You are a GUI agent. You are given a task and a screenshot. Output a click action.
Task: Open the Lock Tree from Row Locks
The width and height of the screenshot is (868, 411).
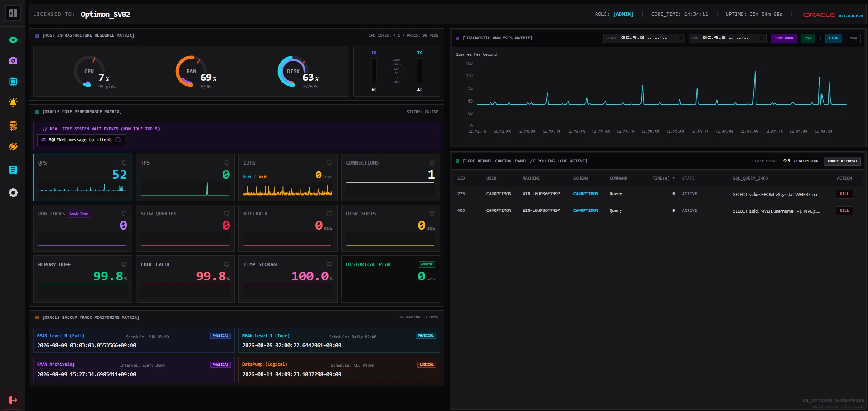pyautogui.click(x=79, y=214)
